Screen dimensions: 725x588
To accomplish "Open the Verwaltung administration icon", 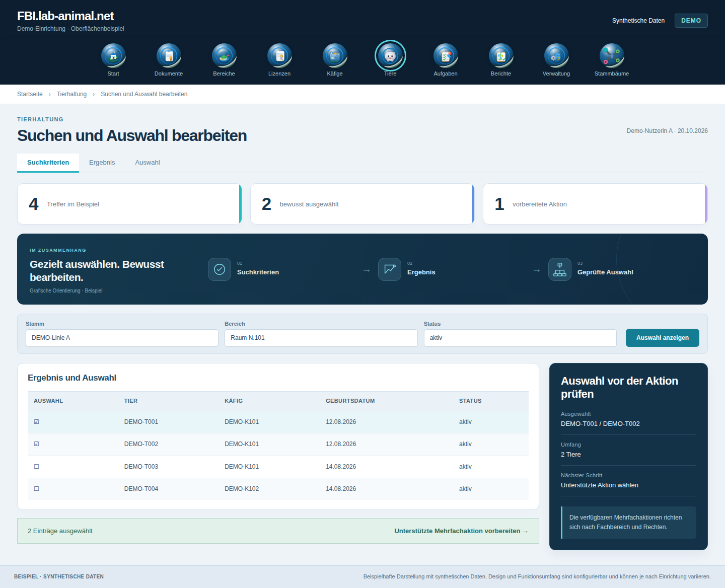I will coord(556,56).
